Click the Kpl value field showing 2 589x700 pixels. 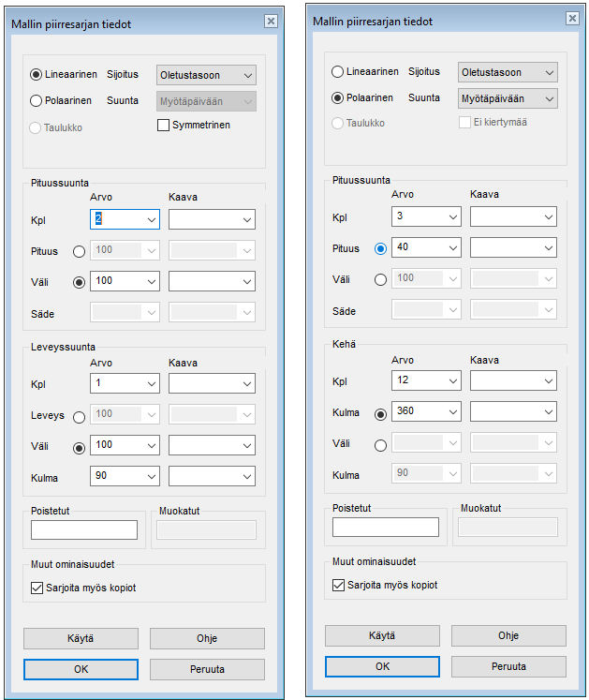115,219
